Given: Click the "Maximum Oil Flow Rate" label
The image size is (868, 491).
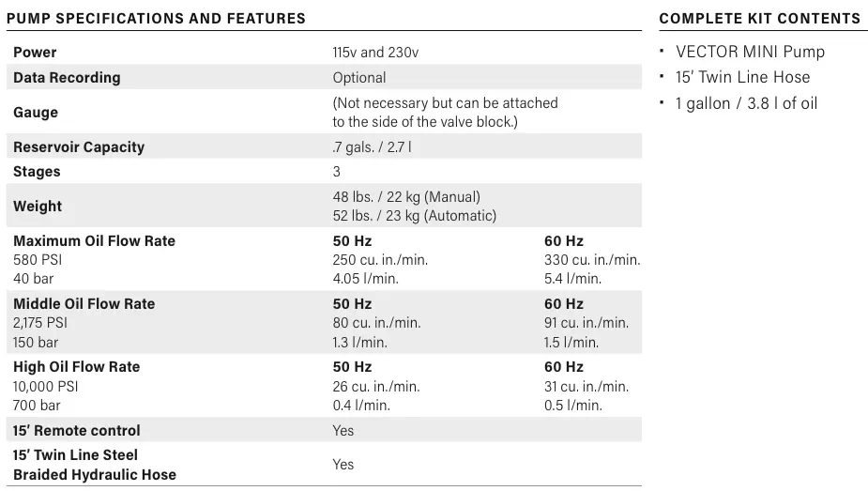Looking at the screenshot, I should click(94, 240).
